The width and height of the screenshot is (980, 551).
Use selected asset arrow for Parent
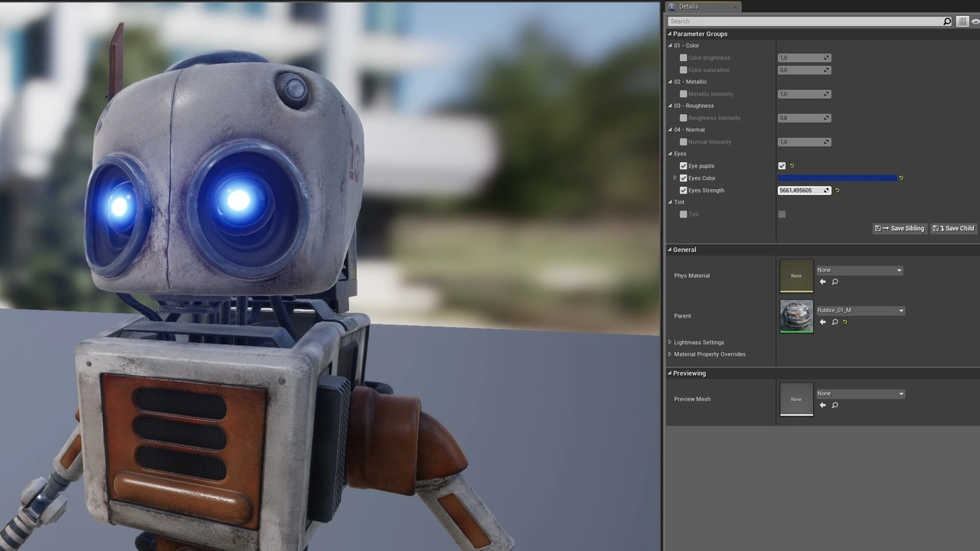[x=823, y=322]
